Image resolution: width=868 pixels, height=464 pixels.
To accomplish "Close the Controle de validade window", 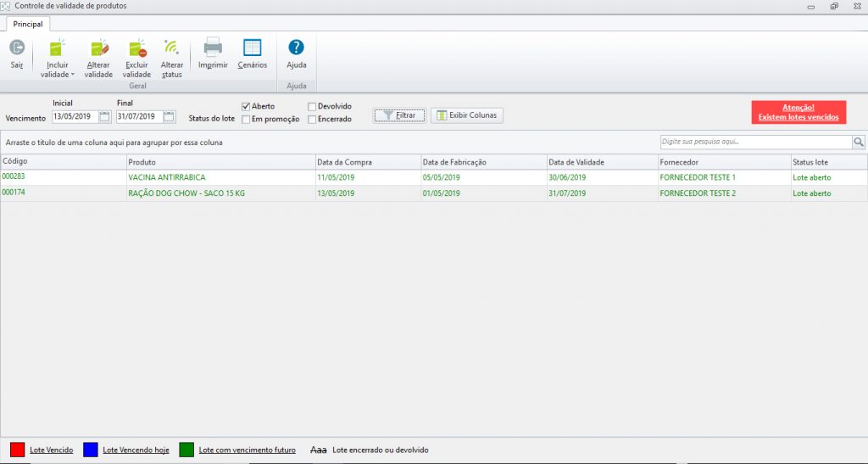I will (x=857, y=7).
